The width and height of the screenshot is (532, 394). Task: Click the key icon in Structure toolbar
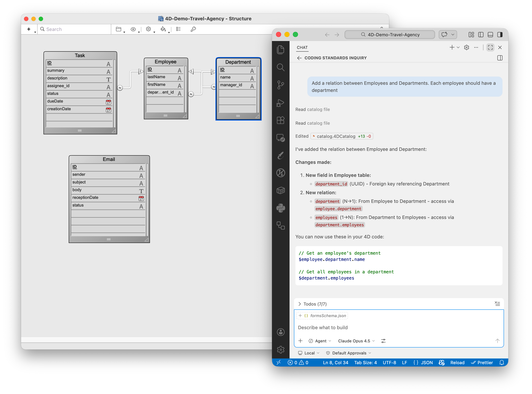[193, 29]
